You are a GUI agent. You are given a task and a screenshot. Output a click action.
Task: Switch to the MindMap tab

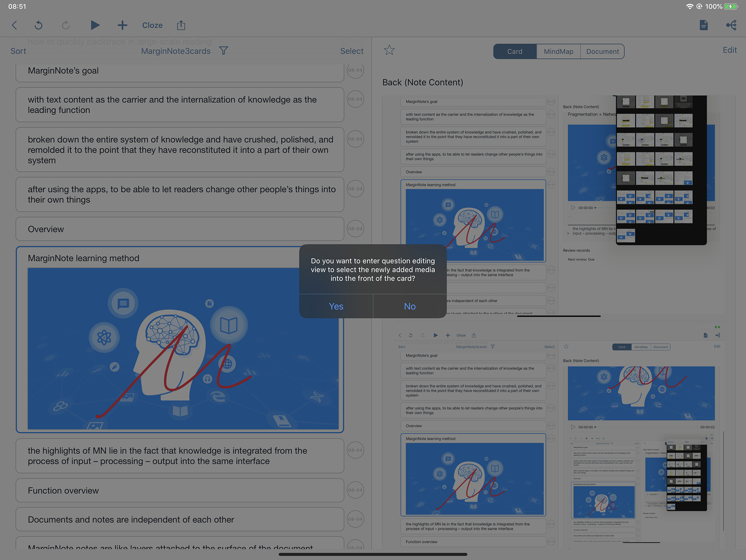tap(558, 52)
